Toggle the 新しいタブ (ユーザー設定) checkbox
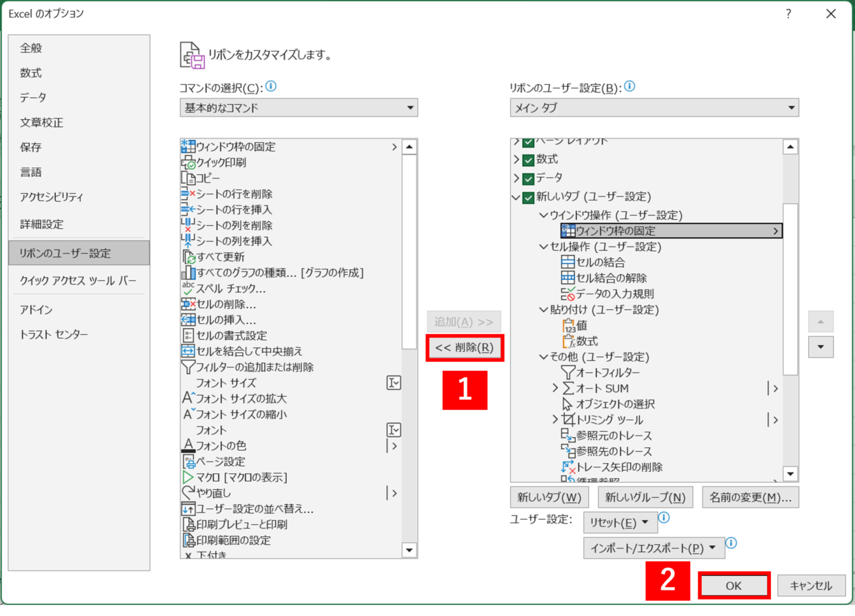855x616 pixels. pos(529,198)
